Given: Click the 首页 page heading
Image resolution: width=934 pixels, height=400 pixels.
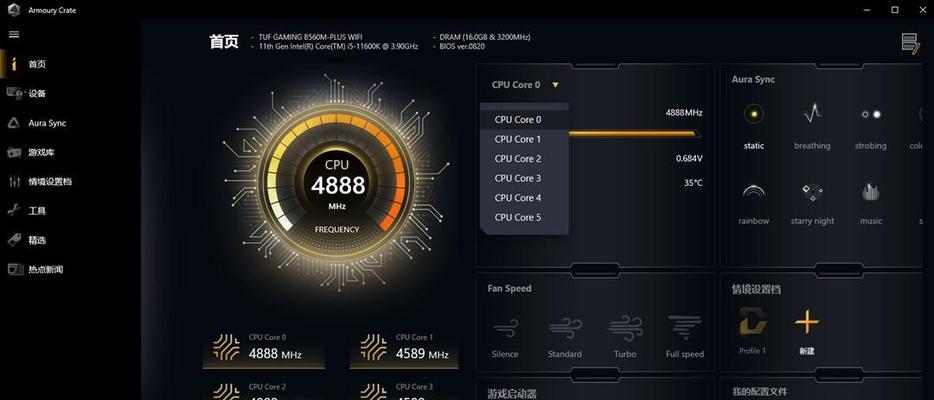Looking at the screenshot, I should click(224, 42).
